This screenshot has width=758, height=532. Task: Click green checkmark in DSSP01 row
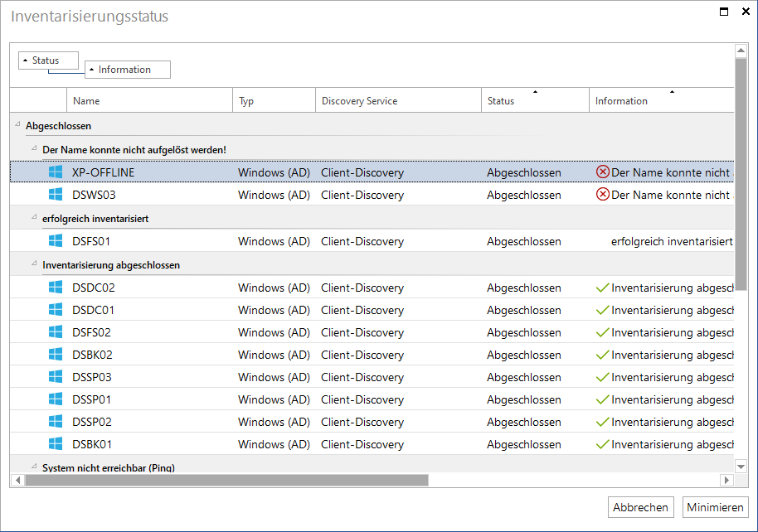(602, 399)
